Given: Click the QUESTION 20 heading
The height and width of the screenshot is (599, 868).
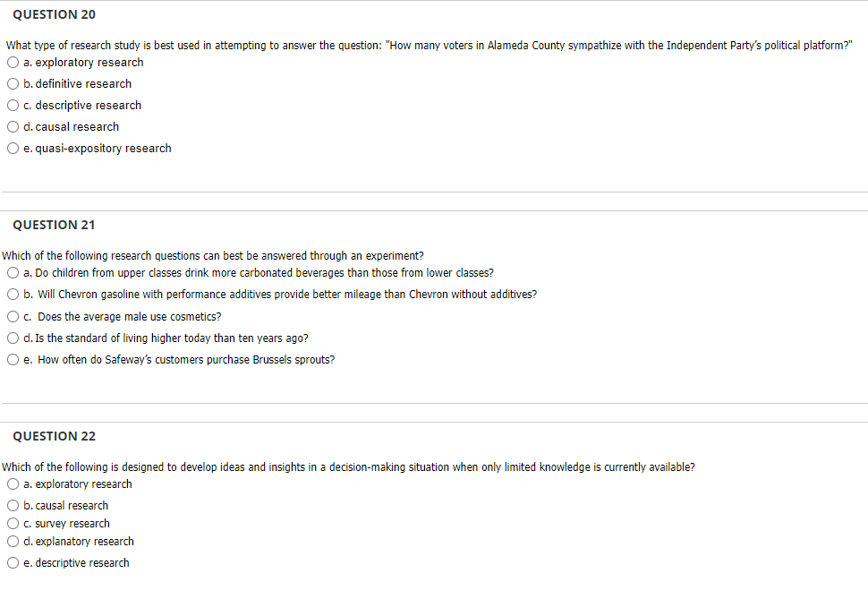Looking at the screenshot, I should point(54,14).
